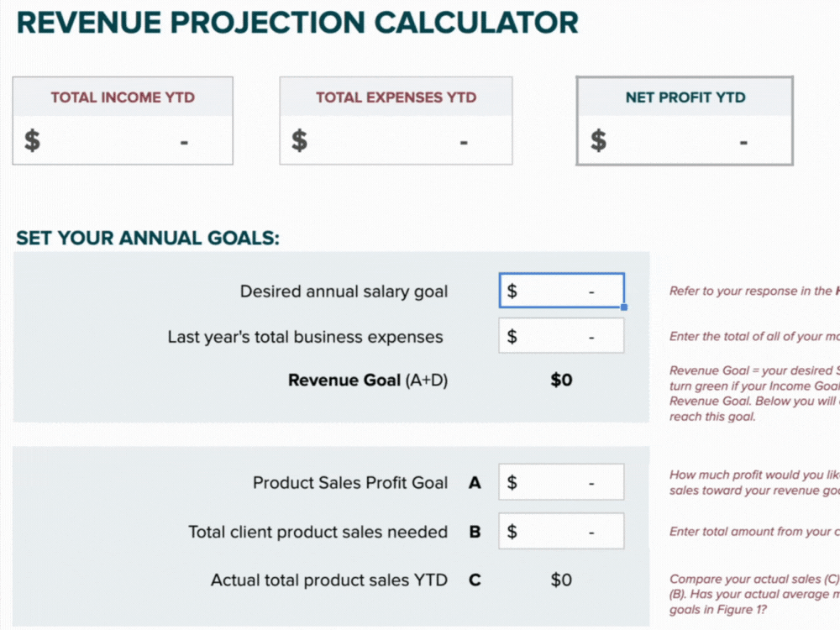Click the Total Expenses YTD header label
The image size is (840, 630).
[396, 97]
